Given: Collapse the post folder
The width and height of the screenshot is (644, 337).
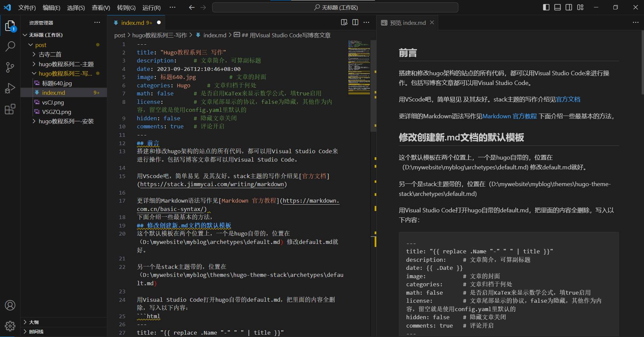Looking at the screenshot, I should click(40, 45).
